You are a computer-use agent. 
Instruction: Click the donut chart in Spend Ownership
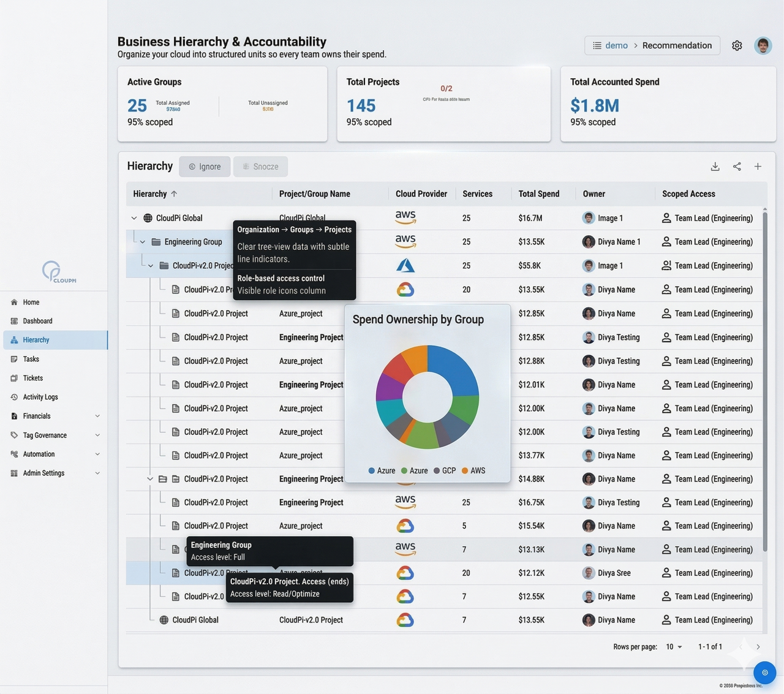tap(428, 397)
